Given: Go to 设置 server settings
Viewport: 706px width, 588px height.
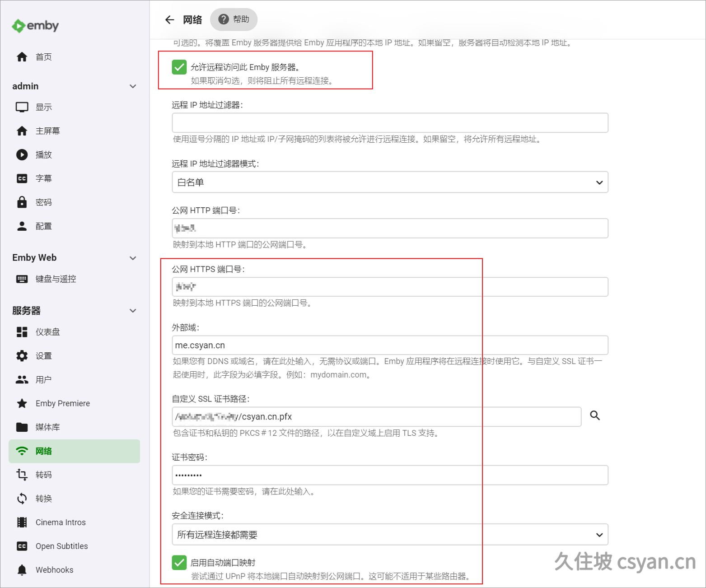Looking at the screenshot, I should pos(75,356).
